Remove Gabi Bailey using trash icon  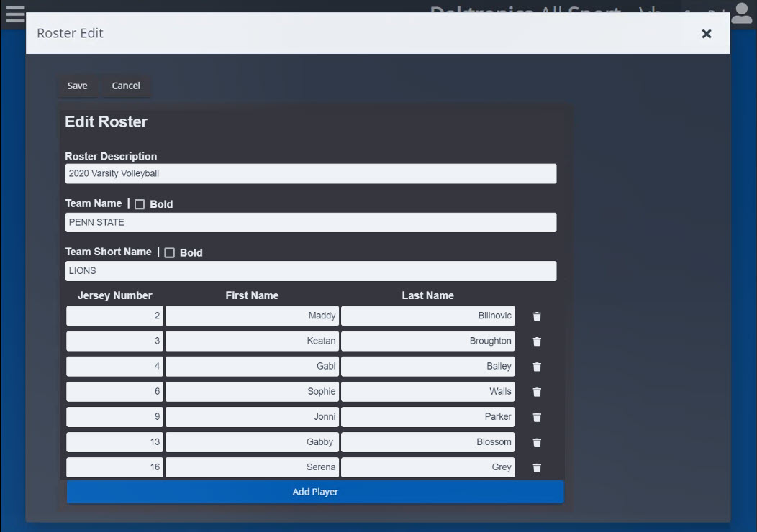pos(537,367)
